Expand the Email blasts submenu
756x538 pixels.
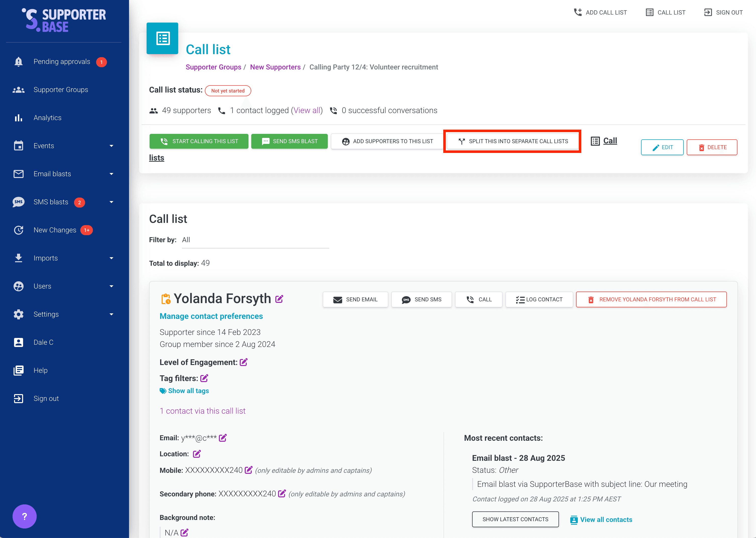coord(111,174)
